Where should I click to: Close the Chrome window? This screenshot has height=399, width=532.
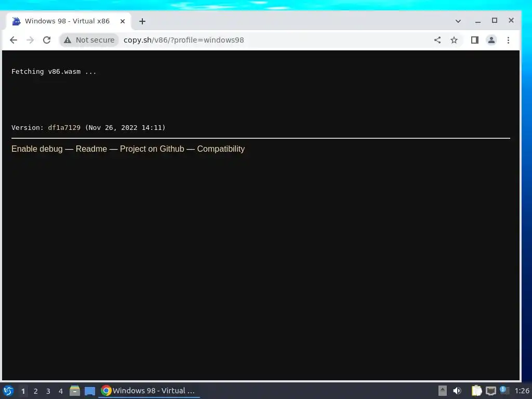pos(511,20)
